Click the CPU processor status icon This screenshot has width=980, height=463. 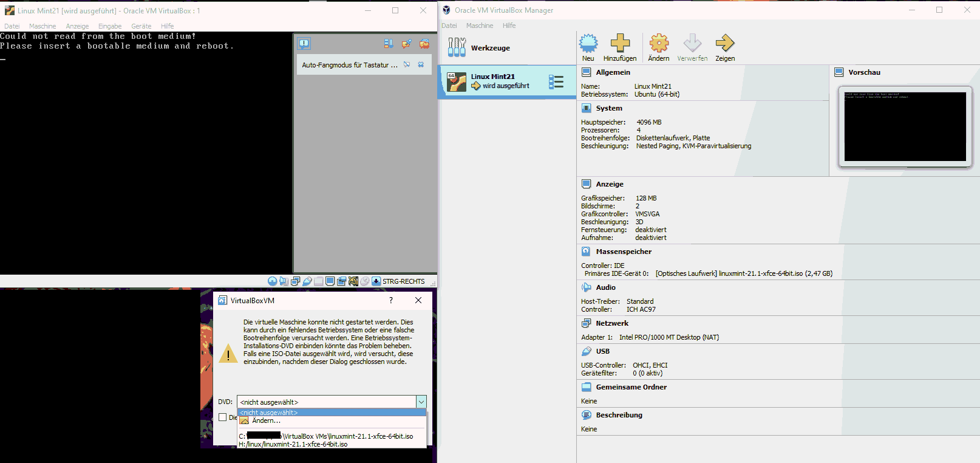353,281
